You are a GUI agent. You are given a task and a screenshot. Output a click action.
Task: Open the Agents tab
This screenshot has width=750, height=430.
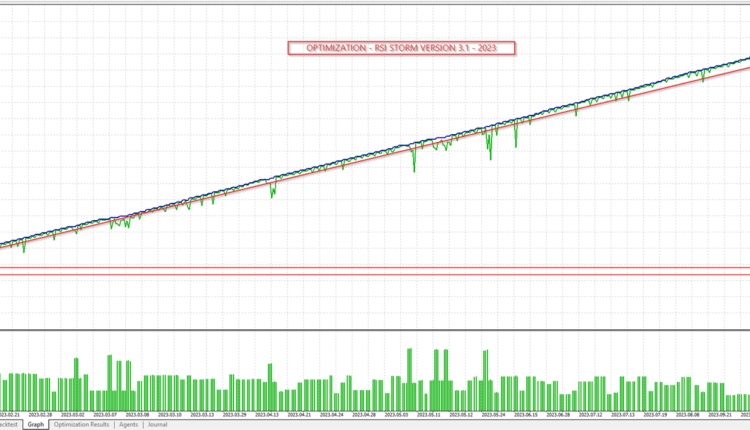pyautogui.click(x=129, y=425)
